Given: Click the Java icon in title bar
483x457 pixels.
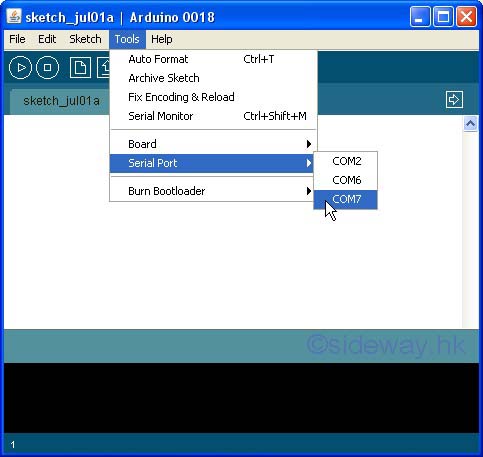Looking at the screenshot, I should 14,17.
